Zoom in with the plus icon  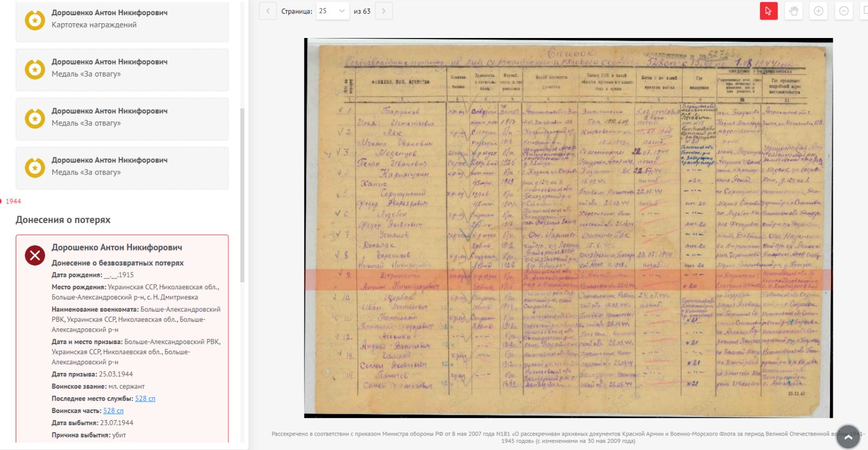[819, 11]
